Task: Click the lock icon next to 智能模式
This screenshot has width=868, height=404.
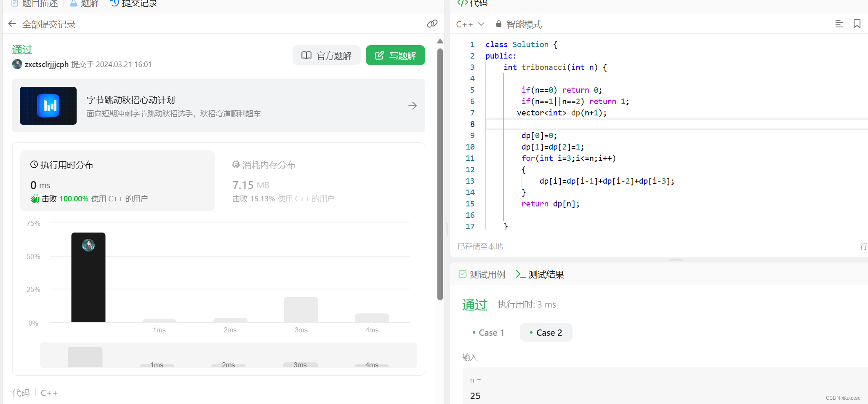Action: point(498,24)
